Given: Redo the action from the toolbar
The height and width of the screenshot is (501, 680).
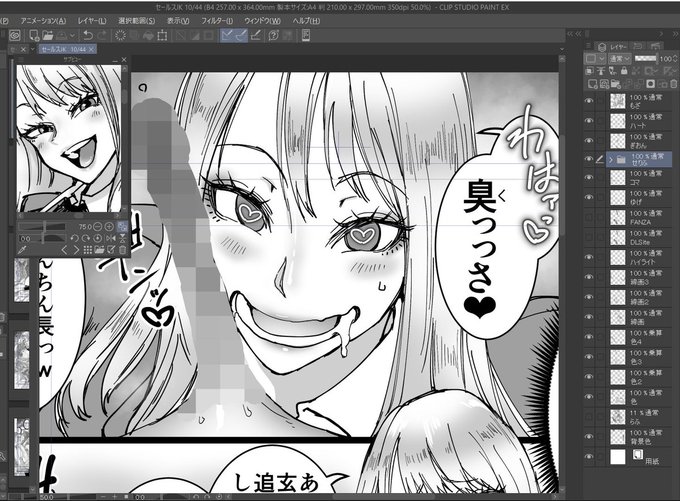Looking at the screenshot, I should (x=102, y=36).
